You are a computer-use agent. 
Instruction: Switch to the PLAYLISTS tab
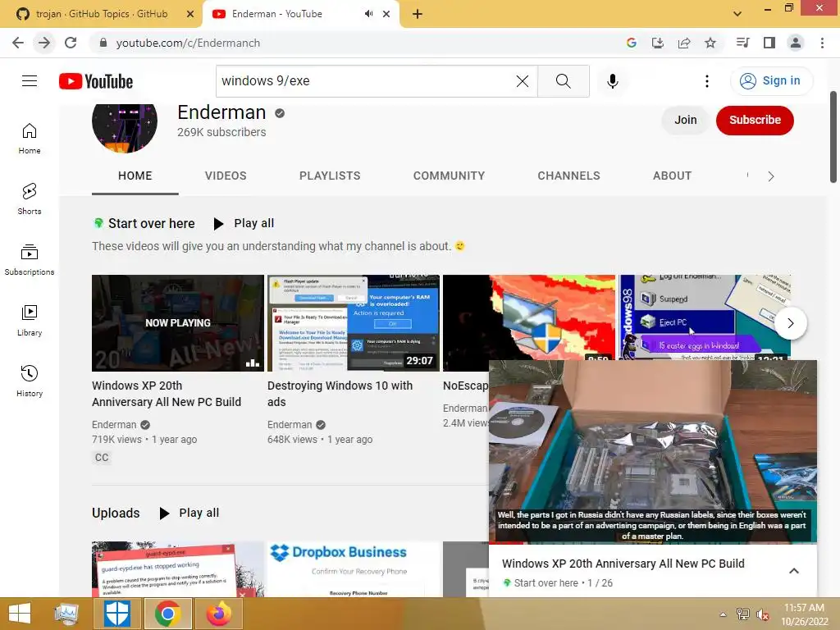click(330, 176)
